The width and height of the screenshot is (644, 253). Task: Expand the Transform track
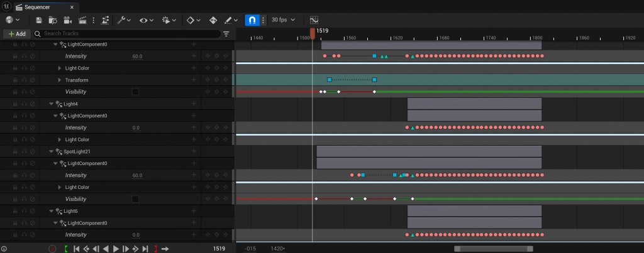[60, 80]
